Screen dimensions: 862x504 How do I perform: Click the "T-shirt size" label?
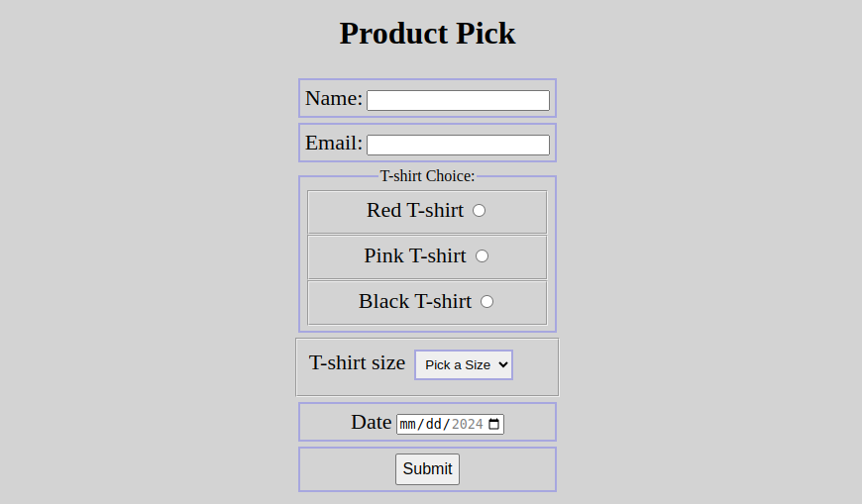[x=357, y=362]
